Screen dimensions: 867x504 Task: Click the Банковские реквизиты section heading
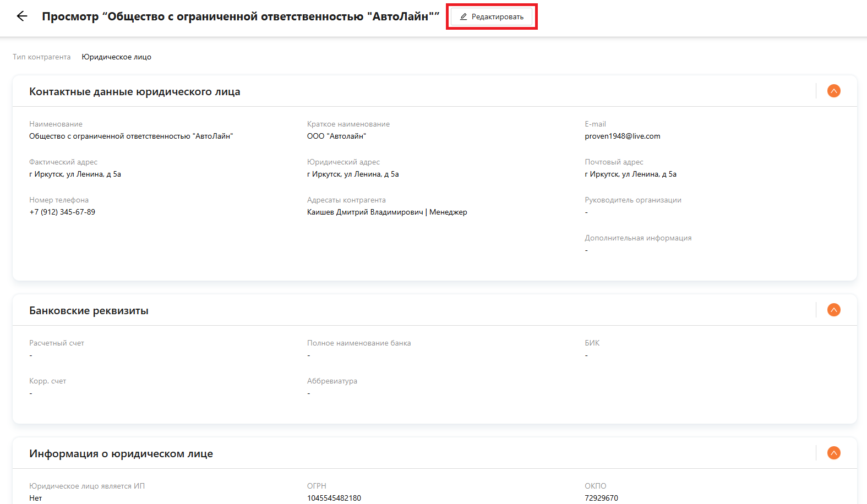89,310
